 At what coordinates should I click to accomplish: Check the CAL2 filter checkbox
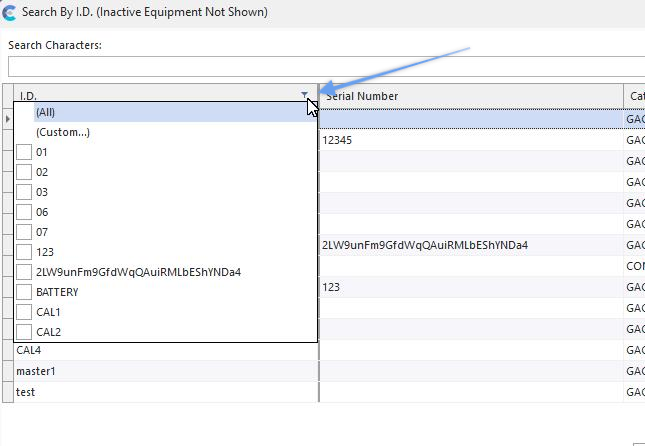pos(24,332)
